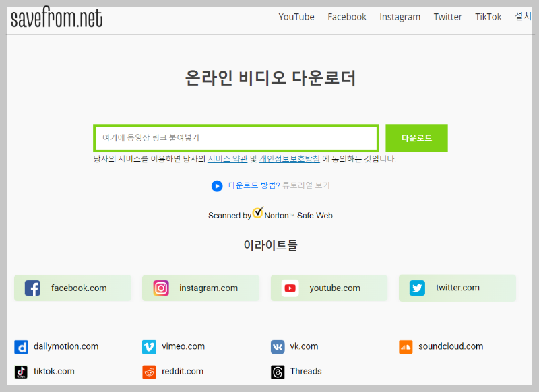Click the video link input field
539x392 pixels.
235,137
